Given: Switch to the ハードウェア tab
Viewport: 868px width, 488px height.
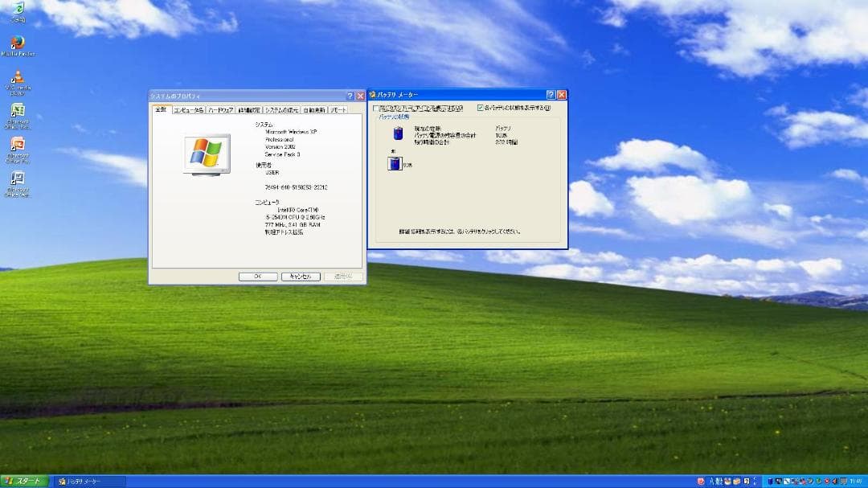Looking at the screenshot, I should coord(220,110).
